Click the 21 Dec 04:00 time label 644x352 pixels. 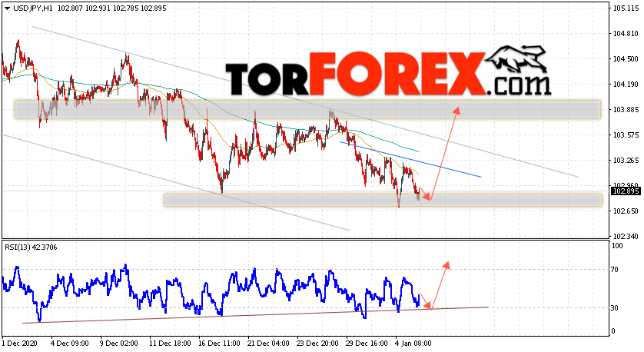(269, 344)
